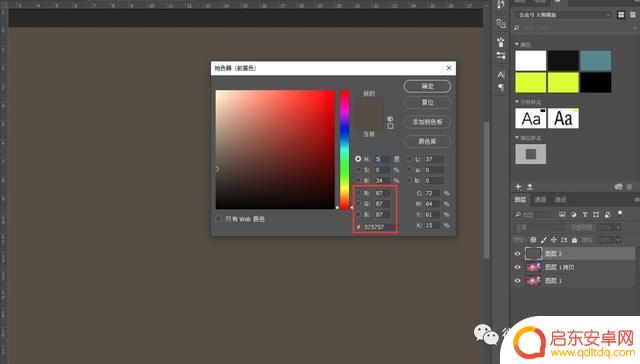Switch library to grid view icon
The height and width of the screenshot is (364, 640).
(621, 15)
